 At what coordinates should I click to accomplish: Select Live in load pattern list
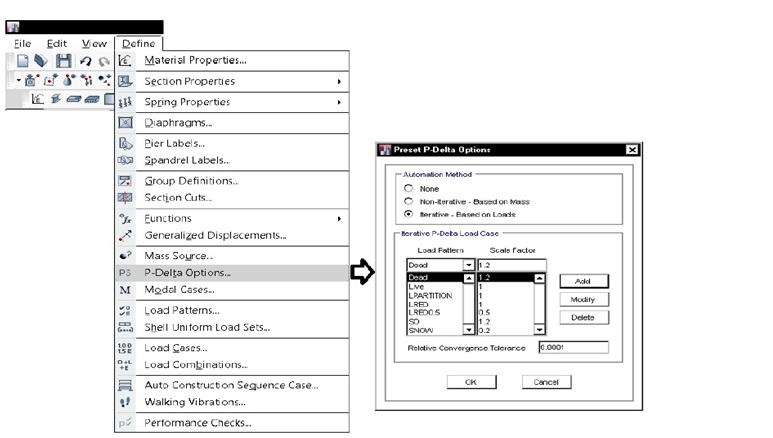(x=435, y=287)
